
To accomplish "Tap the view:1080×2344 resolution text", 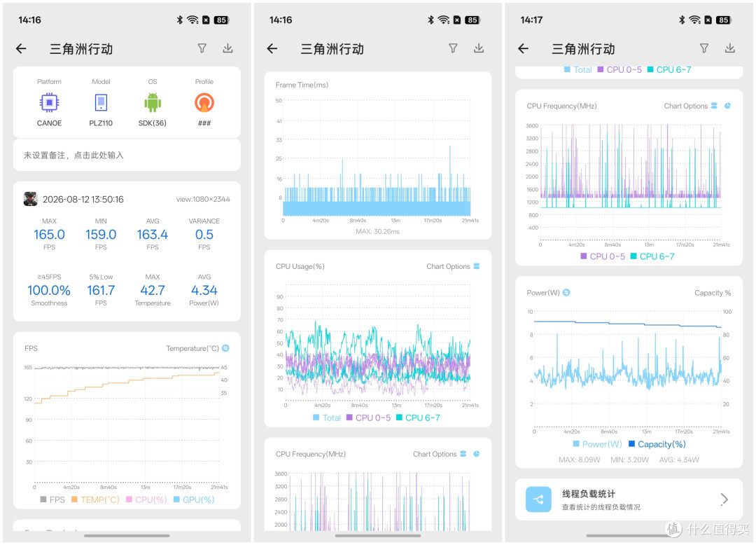I will pos(203,199).
